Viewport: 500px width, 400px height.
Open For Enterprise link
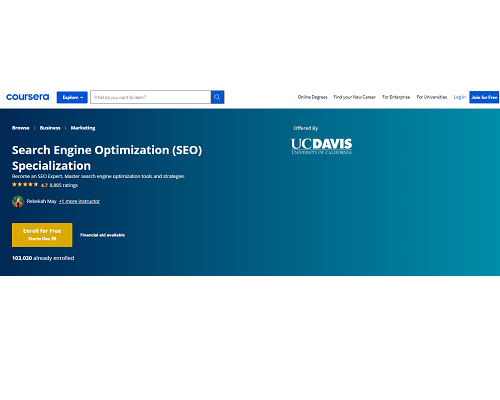tap(396, 97)
